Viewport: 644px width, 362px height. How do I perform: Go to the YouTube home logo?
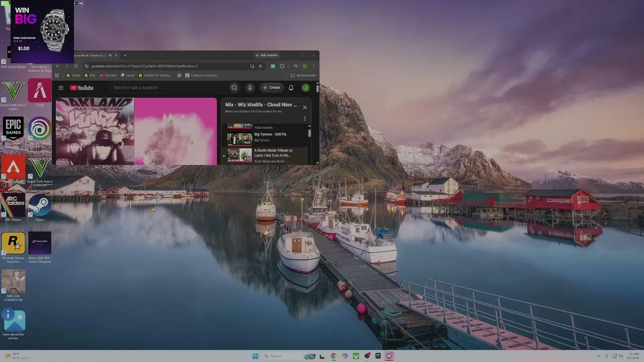[82, 88]
